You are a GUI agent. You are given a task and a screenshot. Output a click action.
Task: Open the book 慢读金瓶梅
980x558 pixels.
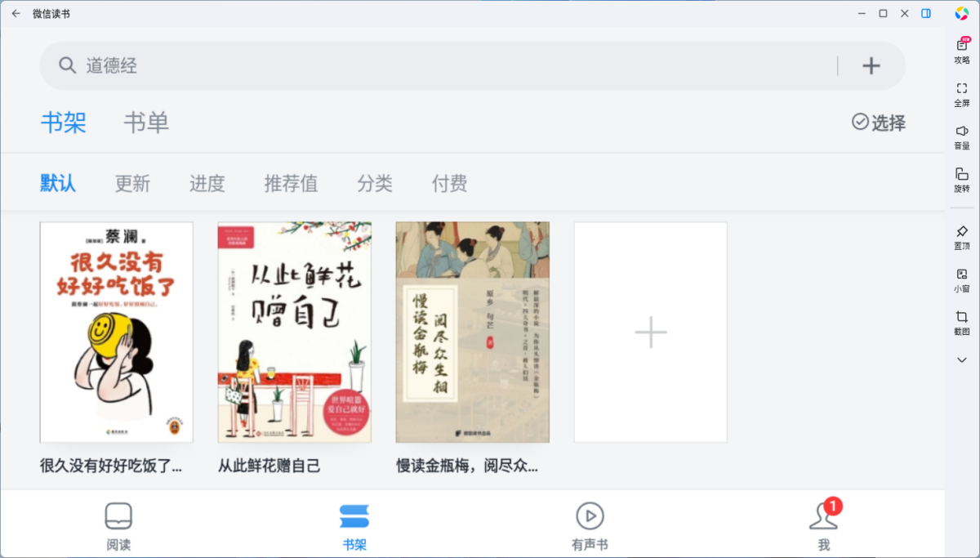pos(472,332)
